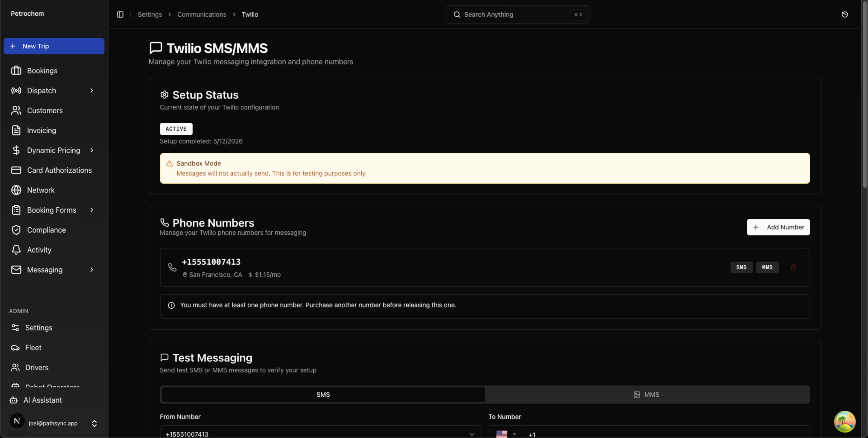The image size is (868, 438).
Task: Click Setup completed: 5/12/2026 text
Action: coord(201,141)
